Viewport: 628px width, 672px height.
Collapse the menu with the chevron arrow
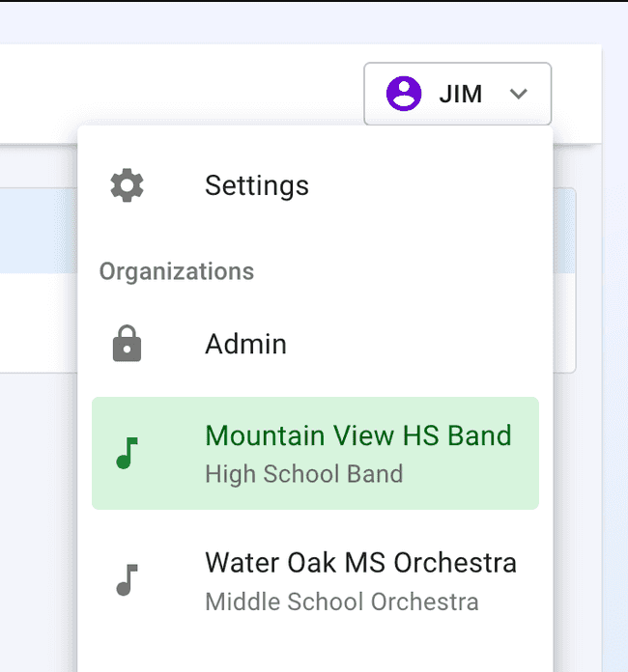click(x=519, y=94)
